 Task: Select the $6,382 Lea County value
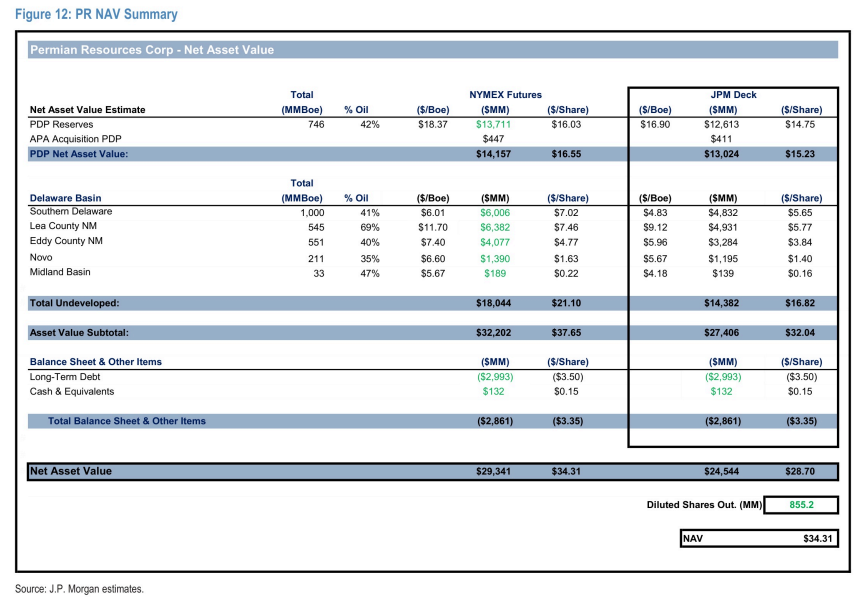pyautogui.click(x=495, y=228)
